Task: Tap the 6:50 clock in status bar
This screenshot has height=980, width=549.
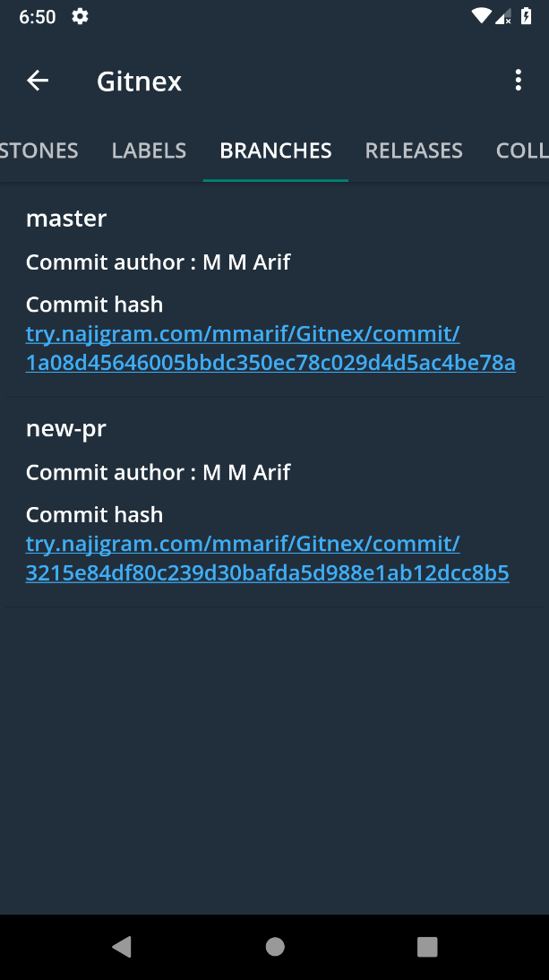Action: (x=38, y=17)
